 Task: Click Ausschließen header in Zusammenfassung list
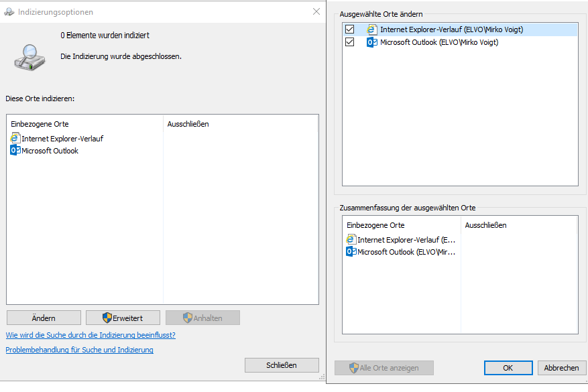[485, 225]
